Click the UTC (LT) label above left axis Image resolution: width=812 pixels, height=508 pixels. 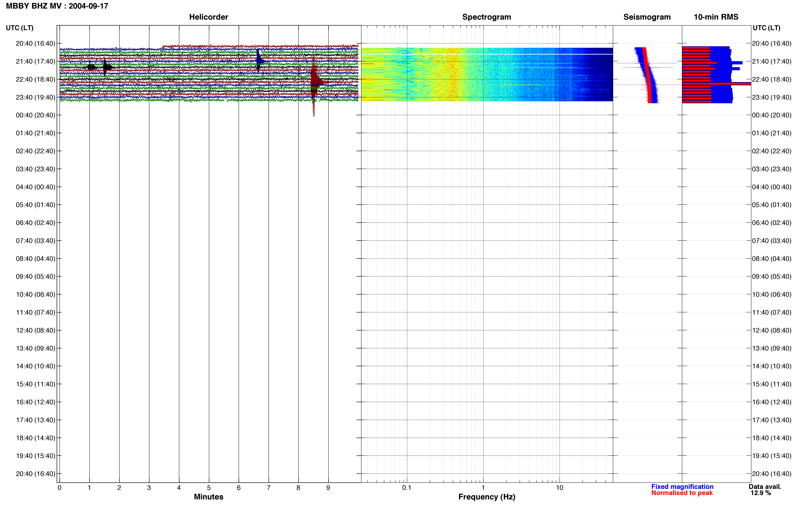click(19, 28)
